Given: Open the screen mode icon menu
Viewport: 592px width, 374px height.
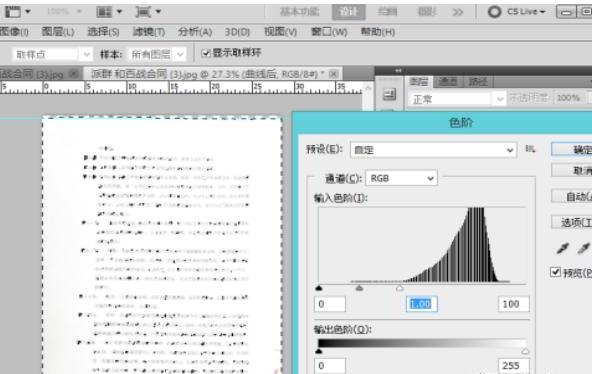Looking at the screenshot, I should click(x=148, y=12).
